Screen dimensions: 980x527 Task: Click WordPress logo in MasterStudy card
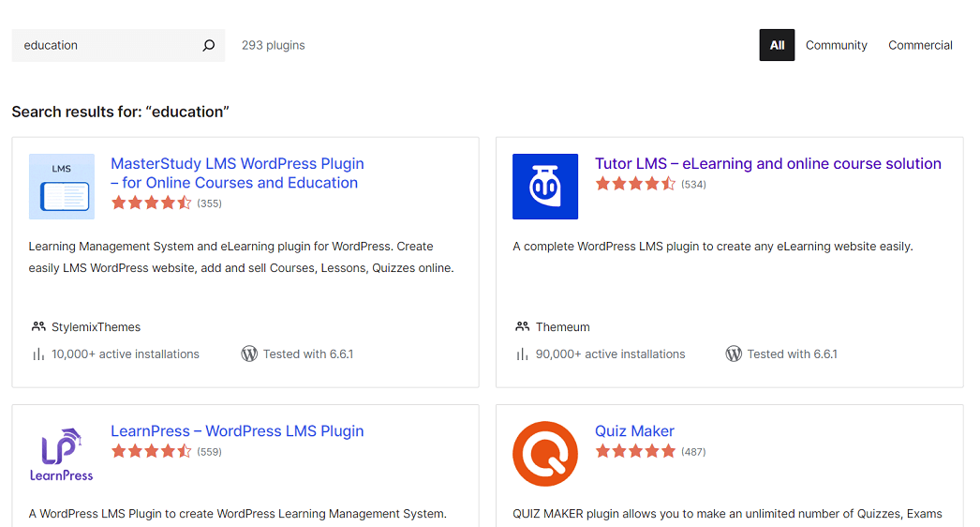pos(249,354)
